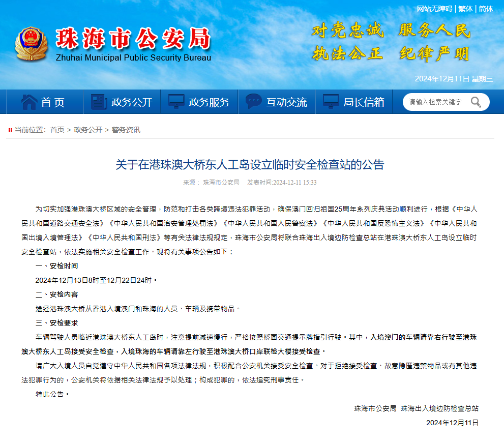Click the 网站无障碍 accessibility link
This screenshot has height=443, width=504.
tap(434, 9)
